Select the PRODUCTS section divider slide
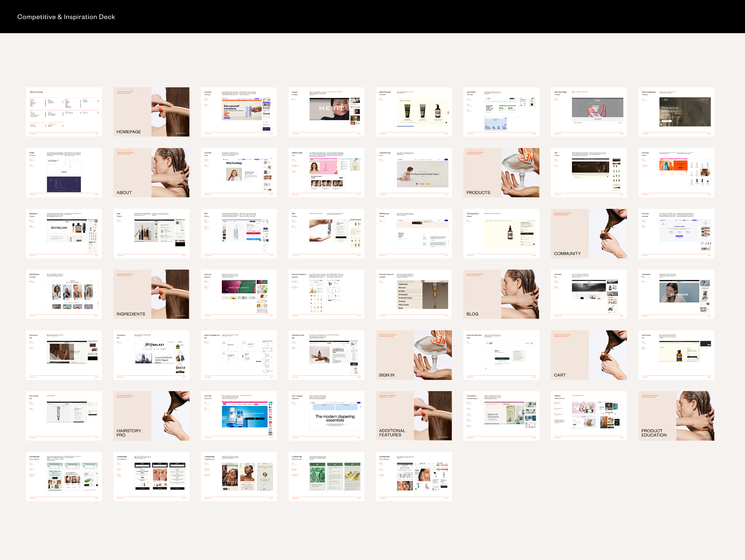 click(x=501, y=172)
